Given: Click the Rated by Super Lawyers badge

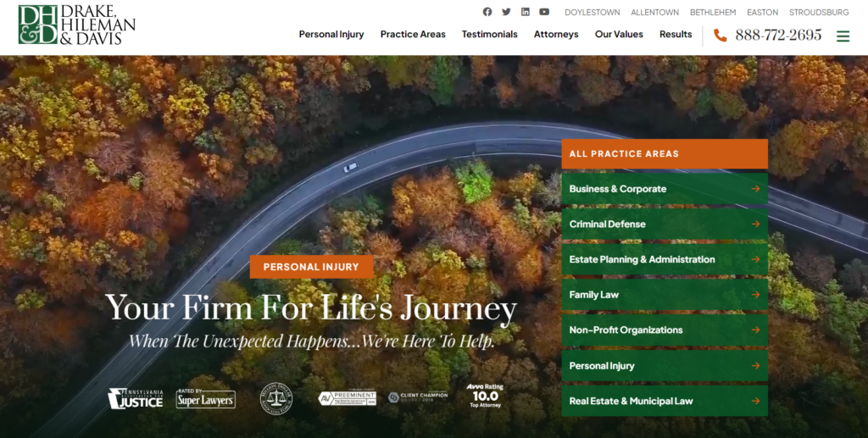Looking at the screenshot, I should pyautogui.click(x=205, y=398).
